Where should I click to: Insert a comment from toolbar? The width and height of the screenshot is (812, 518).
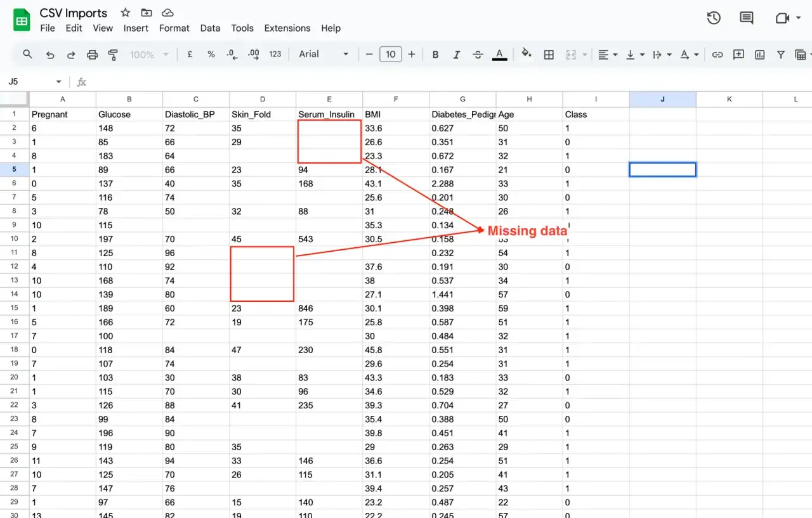(738, 55)
